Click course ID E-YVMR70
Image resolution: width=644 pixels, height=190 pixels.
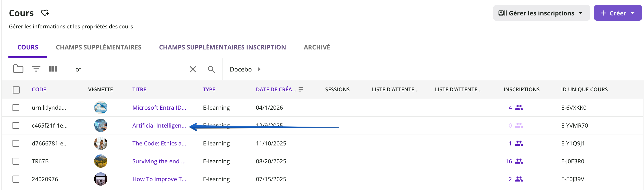click(574, 126)
